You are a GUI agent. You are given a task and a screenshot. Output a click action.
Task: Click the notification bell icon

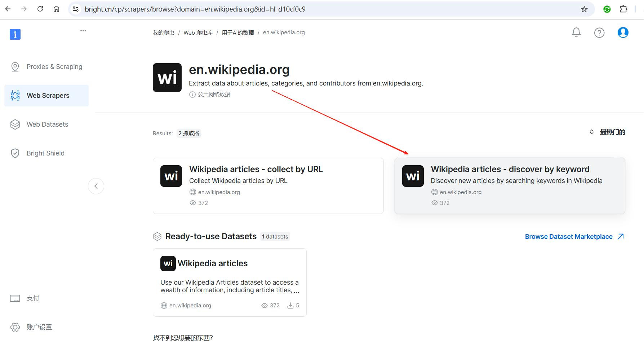576,32
